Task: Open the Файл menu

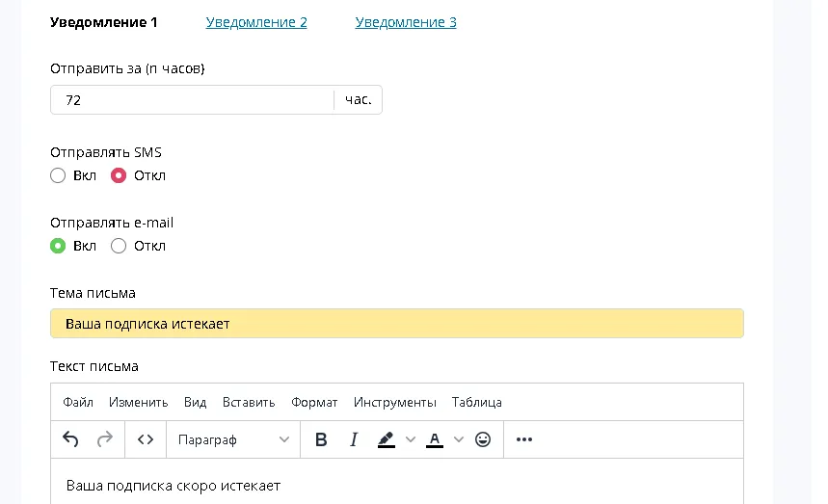Action: pos(78,402)
